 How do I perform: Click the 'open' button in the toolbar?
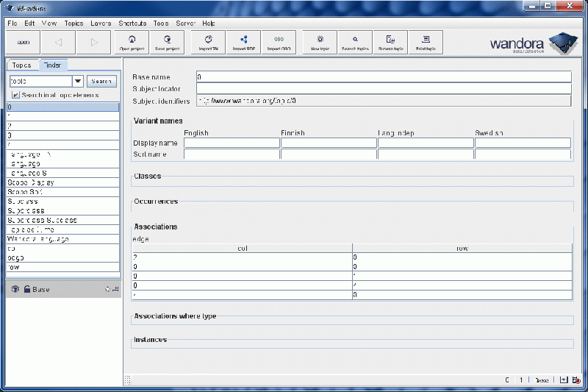[x=24, y=42]
